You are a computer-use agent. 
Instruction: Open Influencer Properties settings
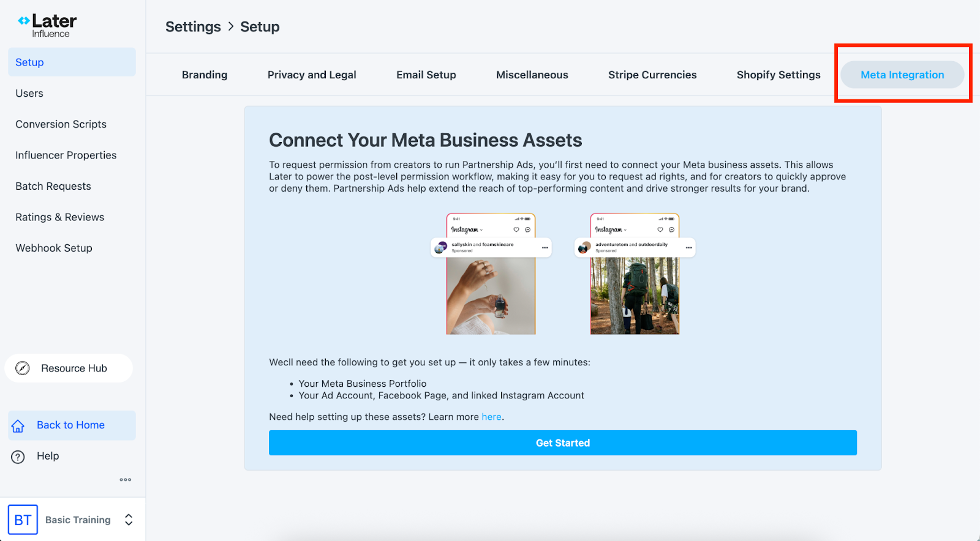66,155
